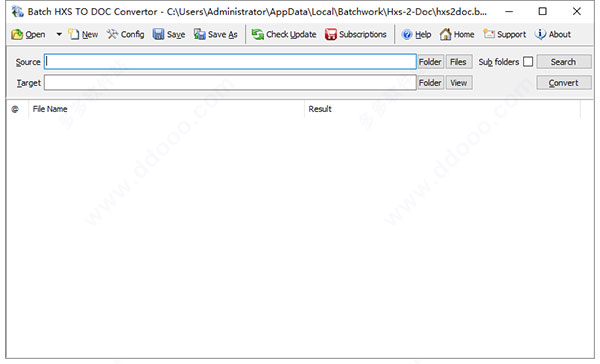Expand the Open dropdown arrow
The width and height of the screenshot is (600, 364).
(59, 34)
